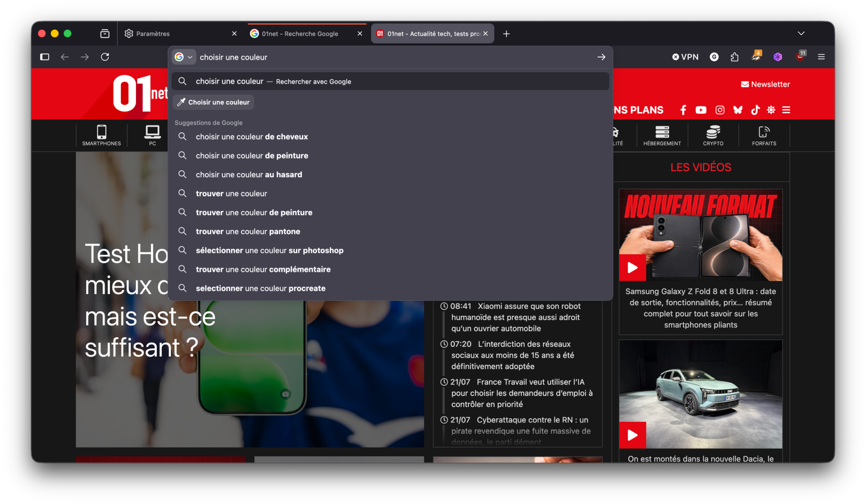Toggle the sidebar panel icon
The image size is (866, 504).
[x=45, y=57]
